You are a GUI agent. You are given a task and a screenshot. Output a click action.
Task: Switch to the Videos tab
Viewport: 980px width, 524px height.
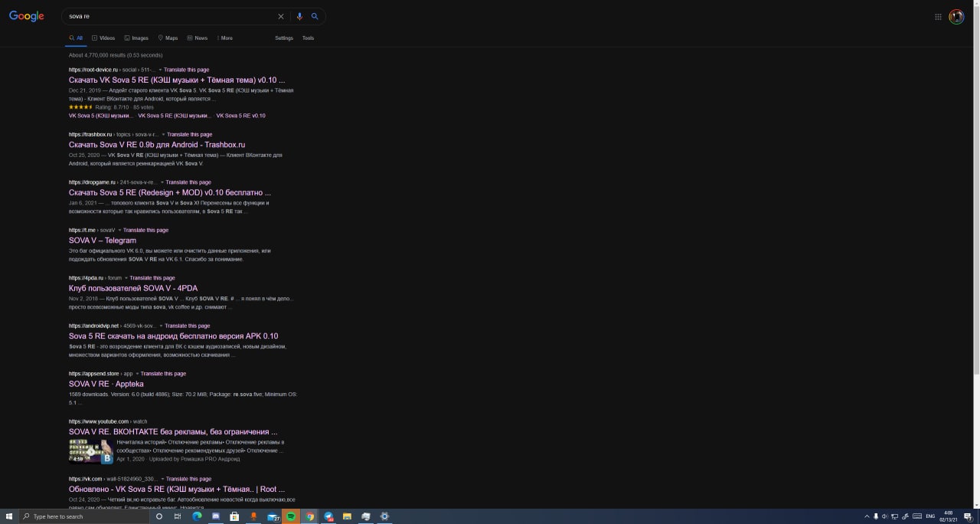tap(103, 38)
